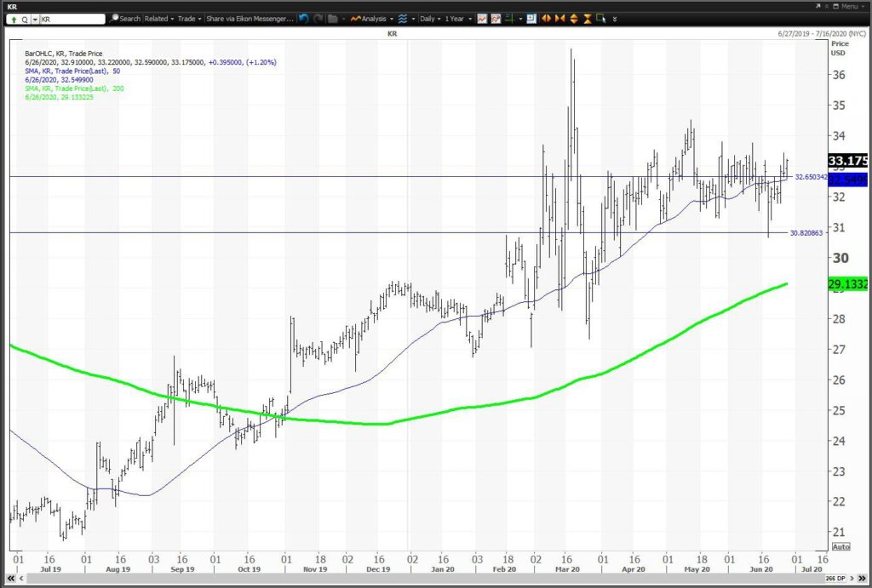Activate the zoom rectangle selection tool
The image size is (872, 588).
click(x=600, y=19)
